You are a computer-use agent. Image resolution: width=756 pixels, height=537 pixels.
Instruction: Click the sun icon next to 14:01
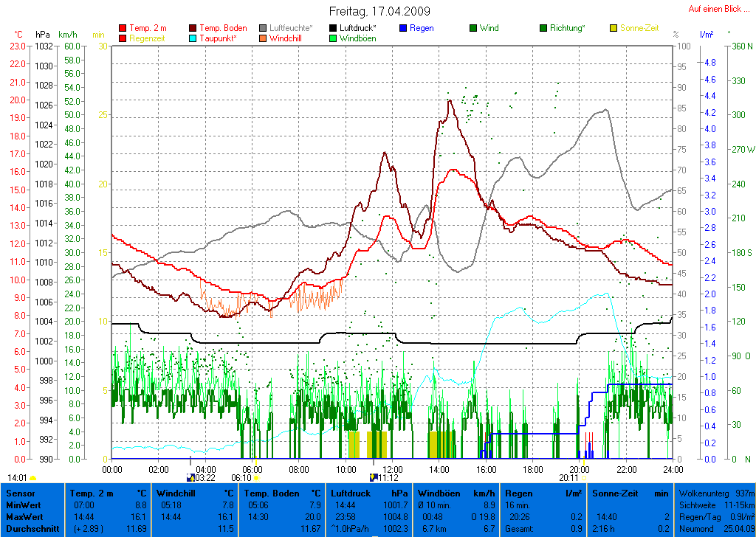[x=33, y=478]
